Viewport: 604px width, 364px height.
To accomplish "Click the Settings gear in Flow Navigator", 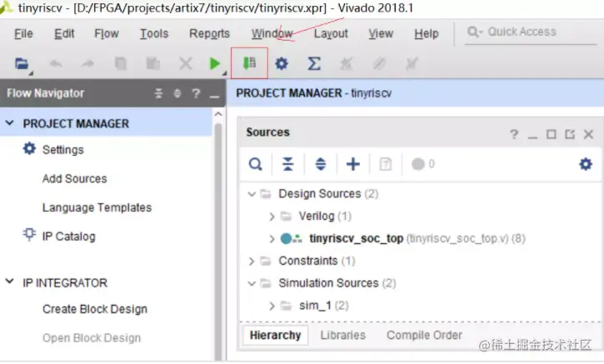I will point(29,148).
